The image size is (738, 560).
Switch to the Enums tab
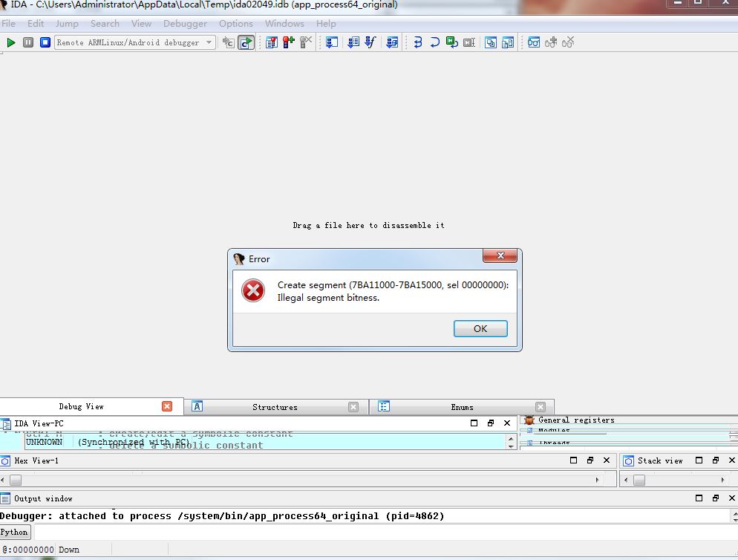point(462,407)
